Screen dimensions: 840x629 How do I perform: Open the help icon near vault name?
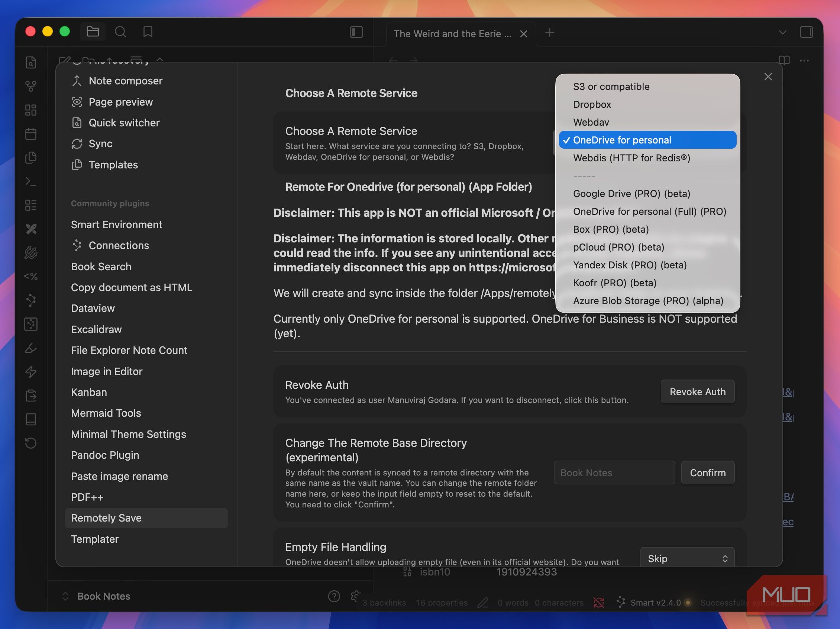[x=334, y=596]
